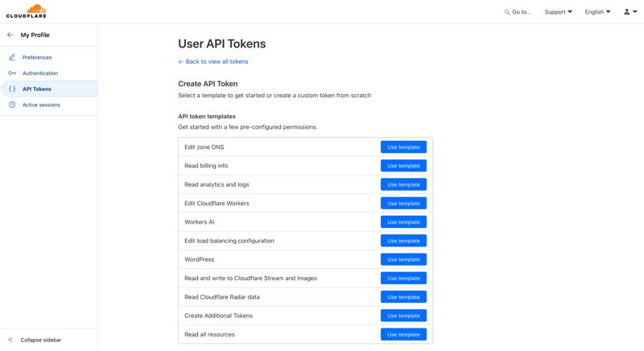Use the Read billing info template

(x=403, y=166)
